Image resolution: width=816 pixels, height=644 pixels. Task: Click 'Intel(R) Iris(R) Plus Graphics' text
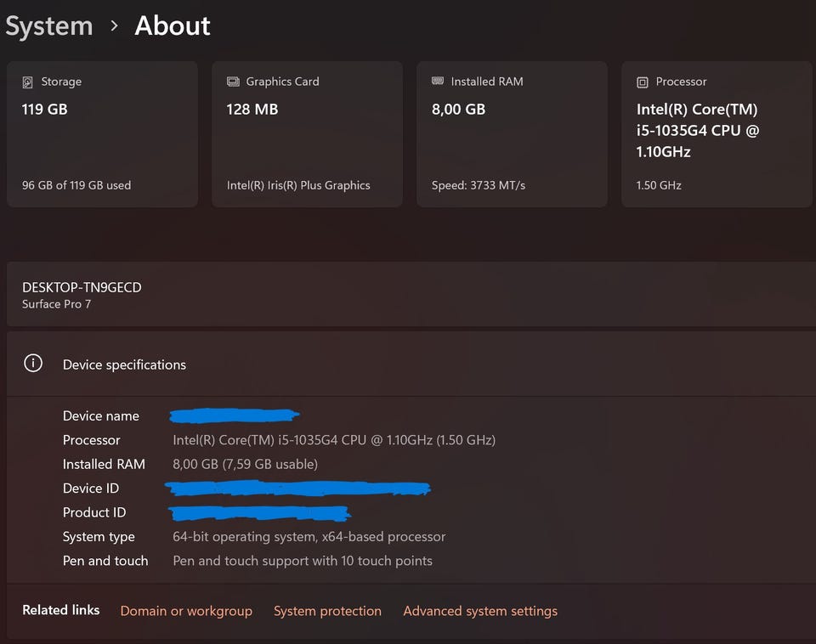pyautogui.click(x=298, y=185)
